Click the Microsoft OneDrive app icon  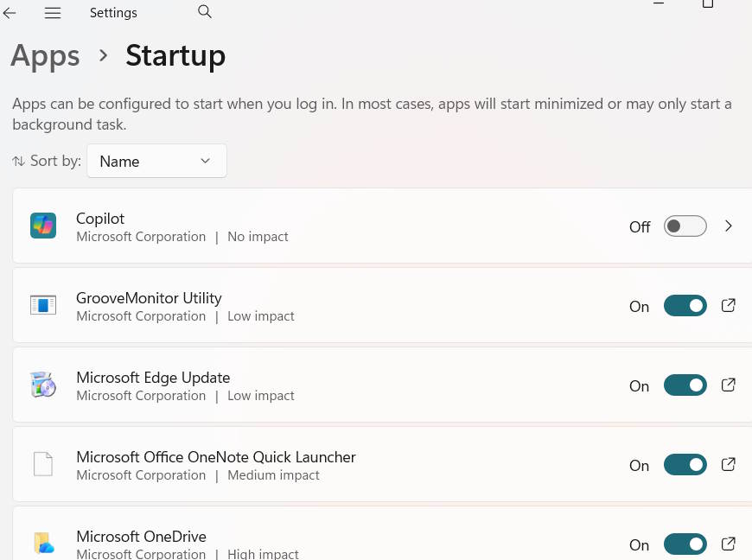click(43, 544)
